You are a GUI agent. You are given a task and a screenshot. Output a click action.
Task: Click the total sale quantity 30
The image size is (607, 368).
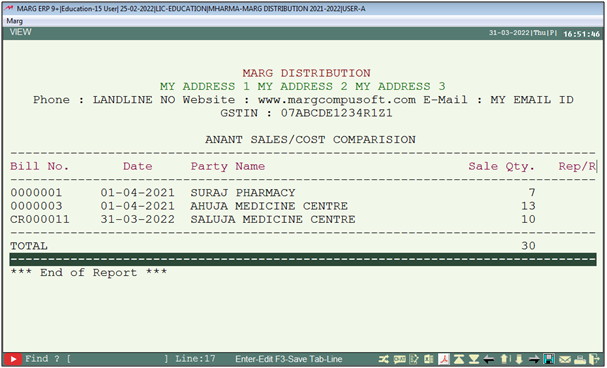528,246
